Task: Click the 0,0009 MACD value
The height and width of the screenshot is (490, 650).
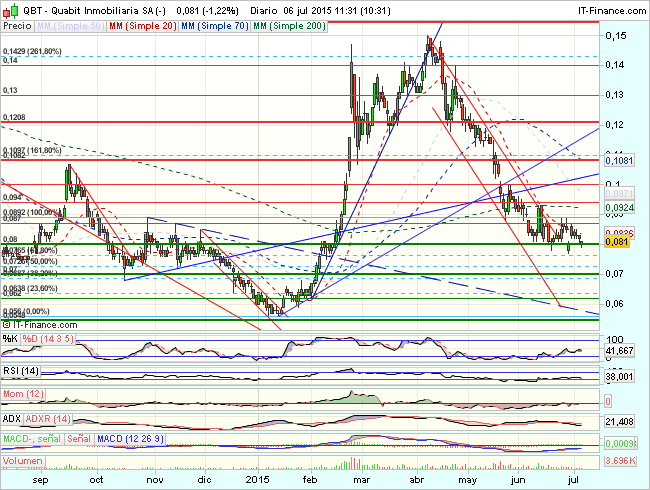Action: 619,444
